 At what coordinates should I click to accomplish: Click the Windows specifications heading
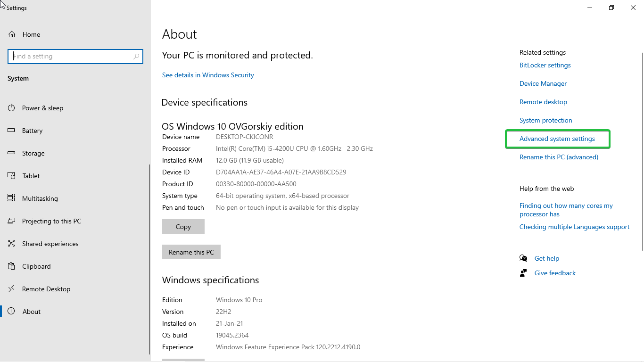pyautogui.click(x=210, y=280)
